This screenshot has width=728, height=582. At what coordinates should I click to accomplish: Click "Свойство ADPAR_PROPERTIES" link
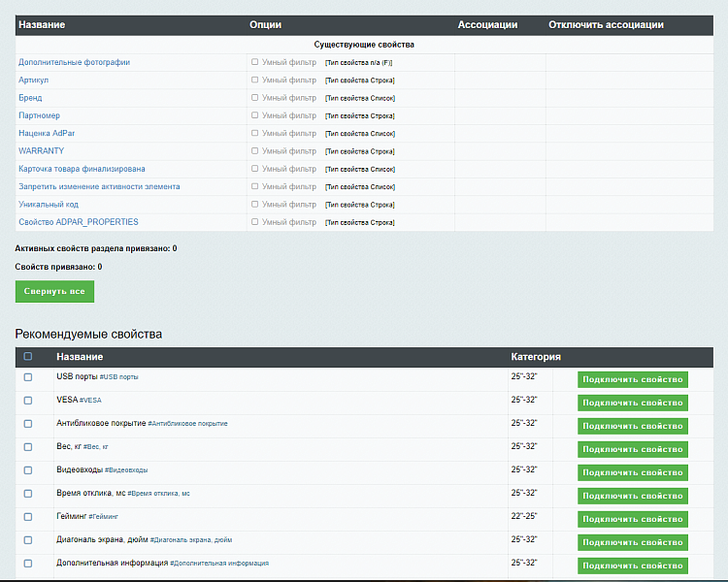79,222
